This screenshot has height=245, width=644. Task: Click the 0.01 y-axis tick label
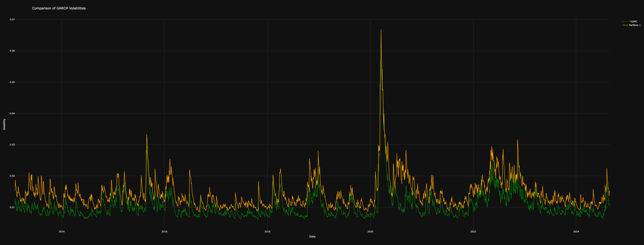click(12, 207)
